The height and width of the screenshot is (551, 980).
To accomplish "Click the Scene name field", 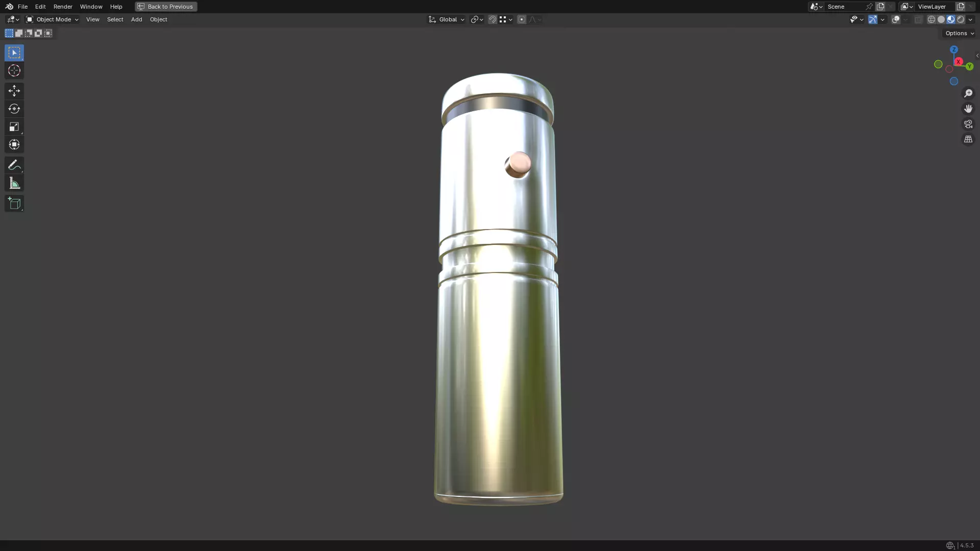I will click(x=845, y=7).
